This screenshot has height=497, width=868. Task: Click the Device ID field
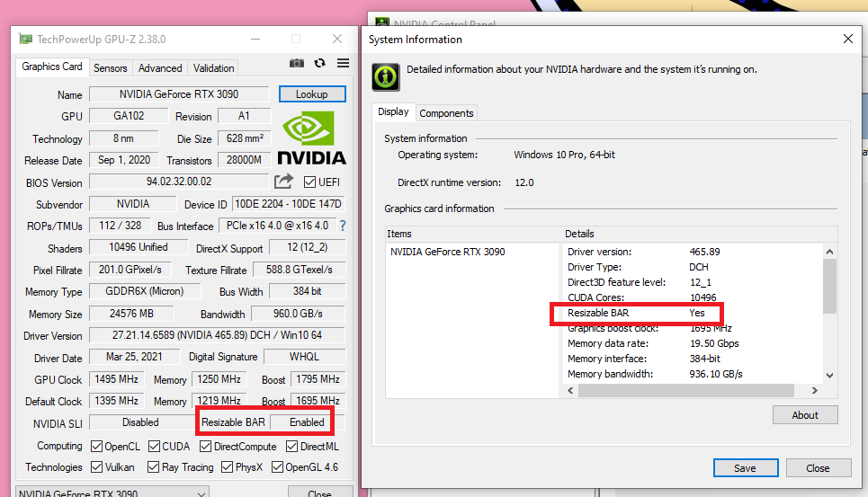[289, 204]
